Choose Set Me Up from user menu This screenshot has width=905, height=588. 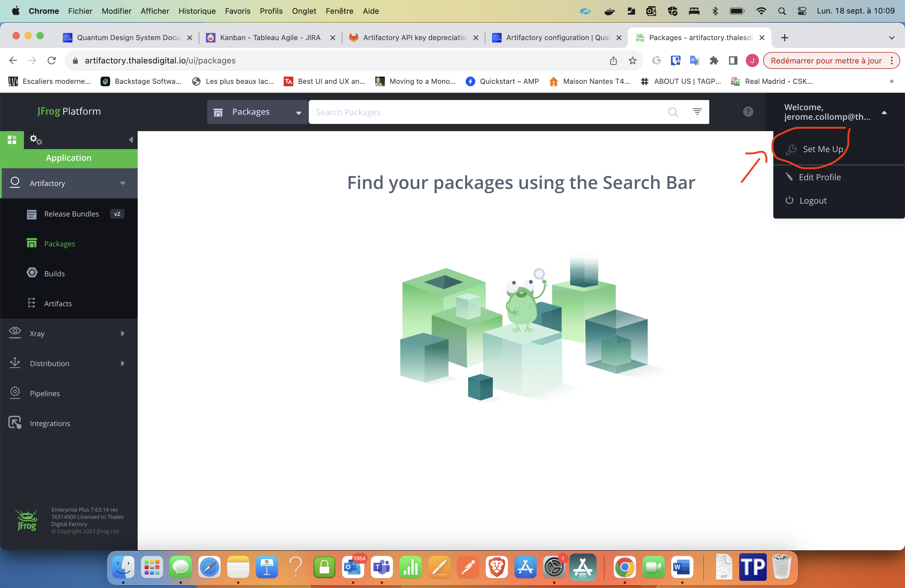pyautogui.click(x=822, y=149)
